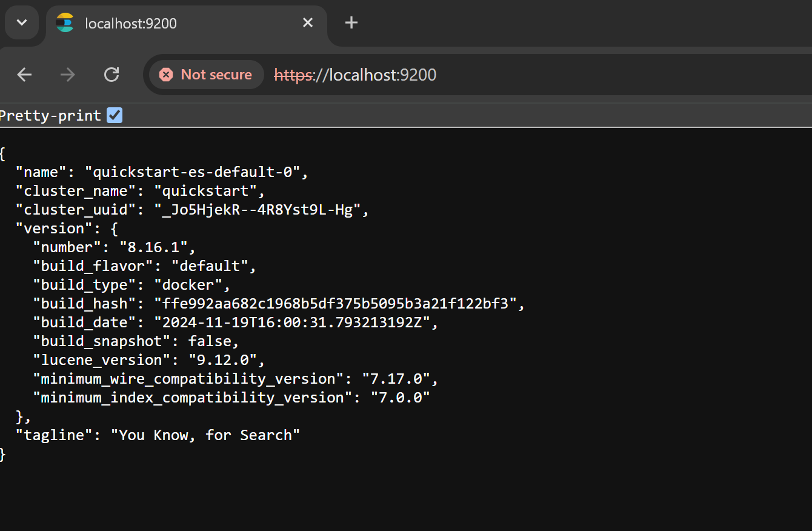Click the tagline value "You Know, for Search"
This screenshot has width=812, height=531.
tap(205, 435)
